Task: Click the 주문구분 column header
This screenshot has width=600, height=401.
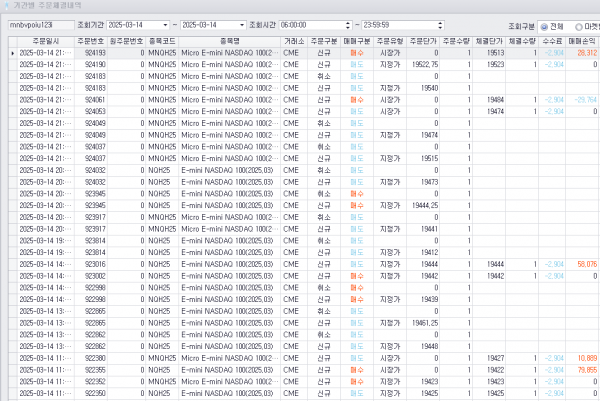Action: tap(324, 41)
